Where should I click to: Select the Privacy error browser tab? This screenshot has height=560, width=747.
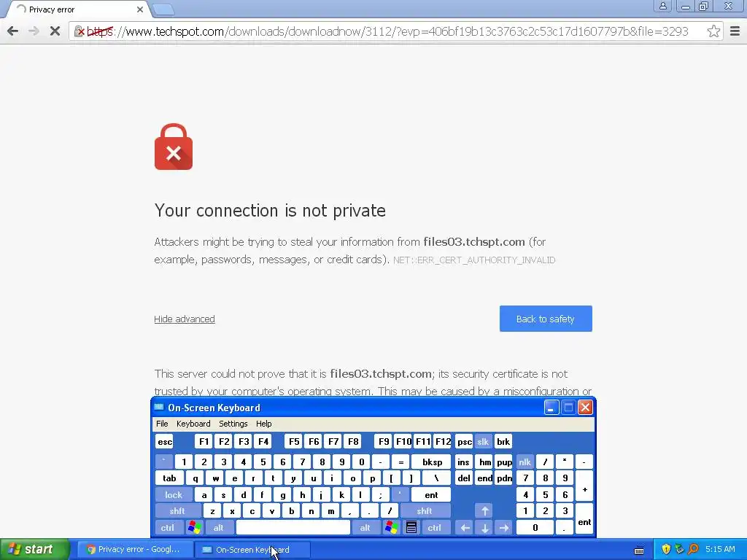coord(76,9)
